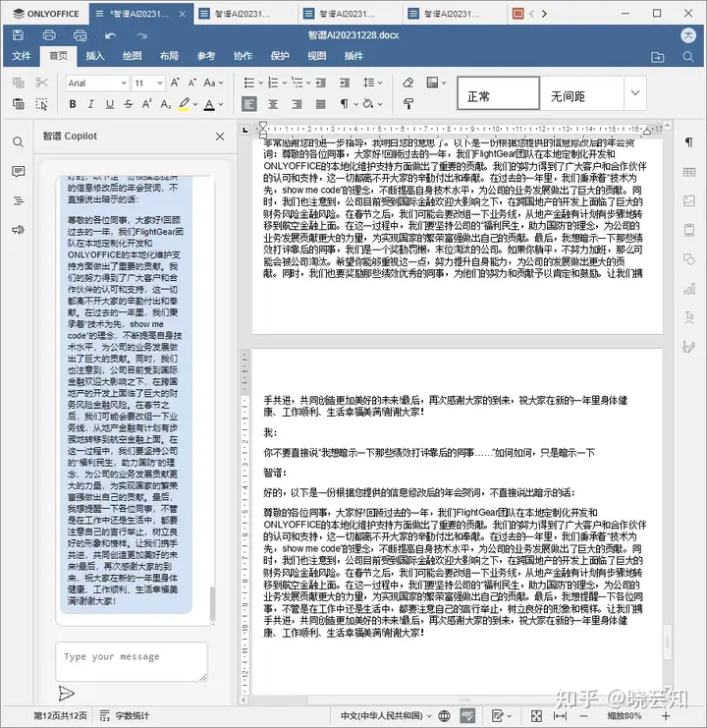Align text right

297,104
